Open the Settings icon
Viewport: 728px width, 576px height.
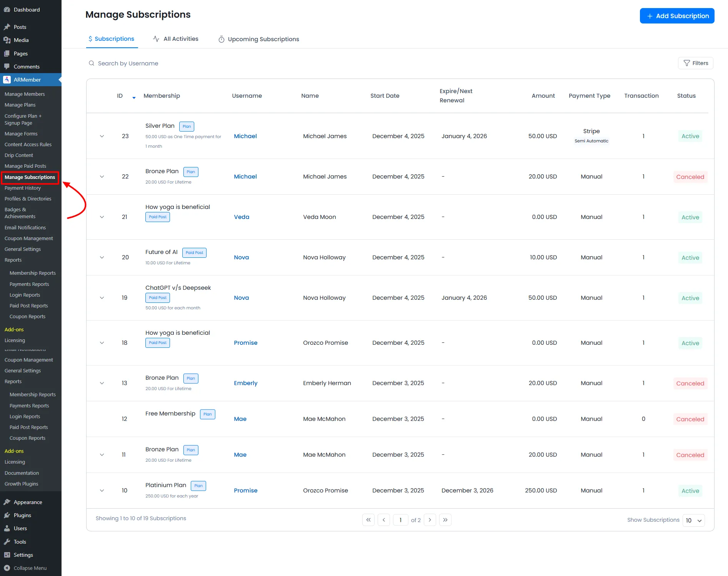[x=7, y=555]
